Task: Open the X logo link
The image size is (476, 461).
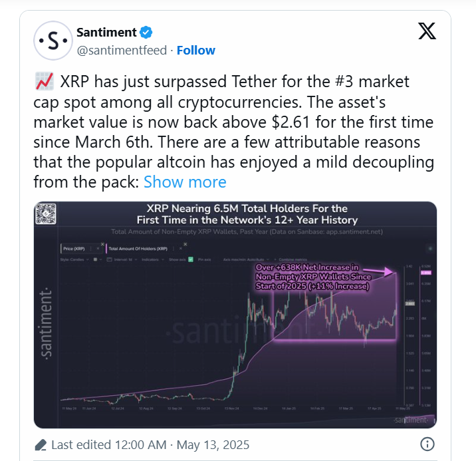Action: click(x=427, y=31)
